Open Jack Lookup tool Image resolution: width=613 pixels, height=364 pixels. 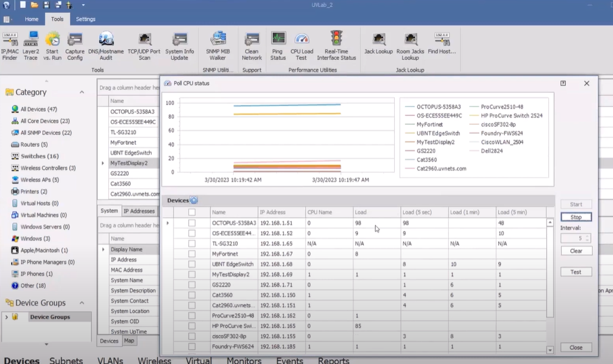point(378,44)
